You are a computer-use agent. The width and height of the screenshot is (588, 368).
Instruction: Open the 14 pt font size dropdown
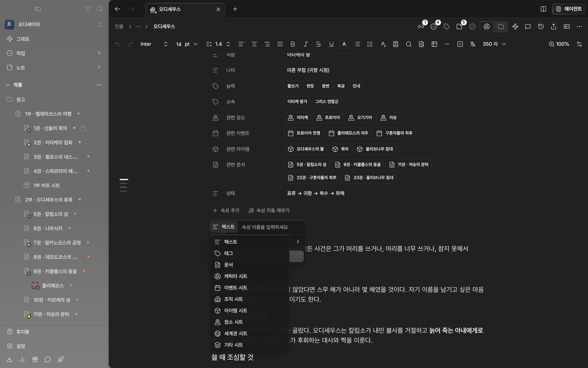[187, 44]
